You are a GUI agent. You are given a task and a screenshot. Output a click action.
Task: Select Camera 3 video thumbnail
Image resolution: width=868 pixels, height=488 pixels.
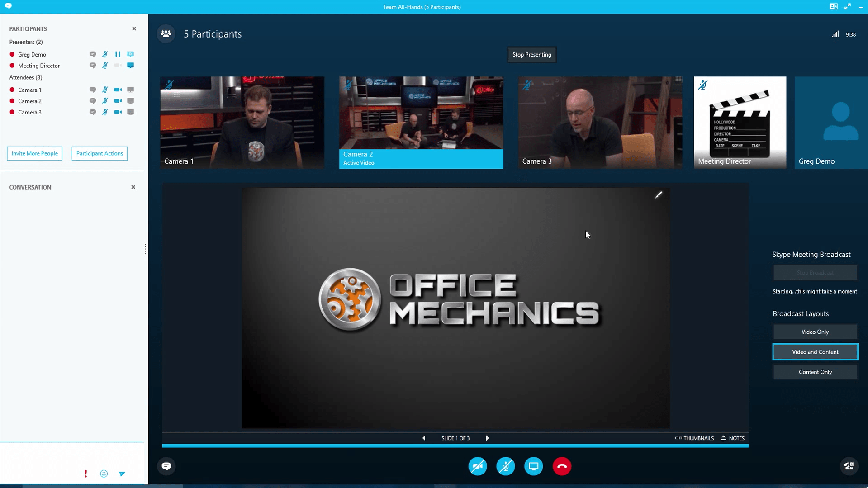click(600, 123)
